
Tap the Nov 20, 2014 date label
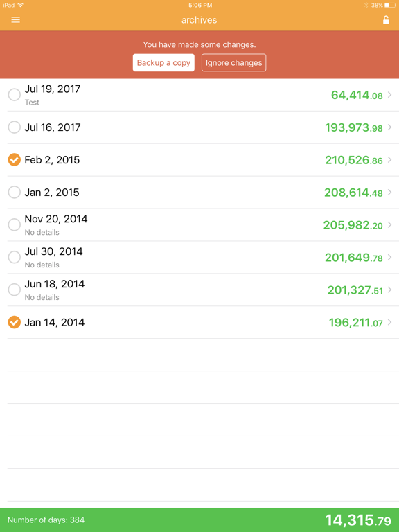click(x=56, y=219)
